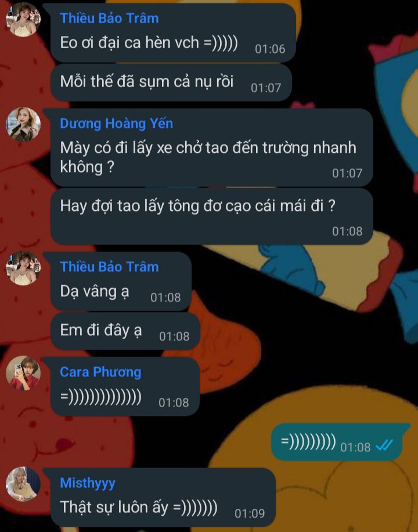
Task: Tap Thiều Bảo Trâm's avatar beside 'Mỗi thế' message
Action: click(23, 19)
